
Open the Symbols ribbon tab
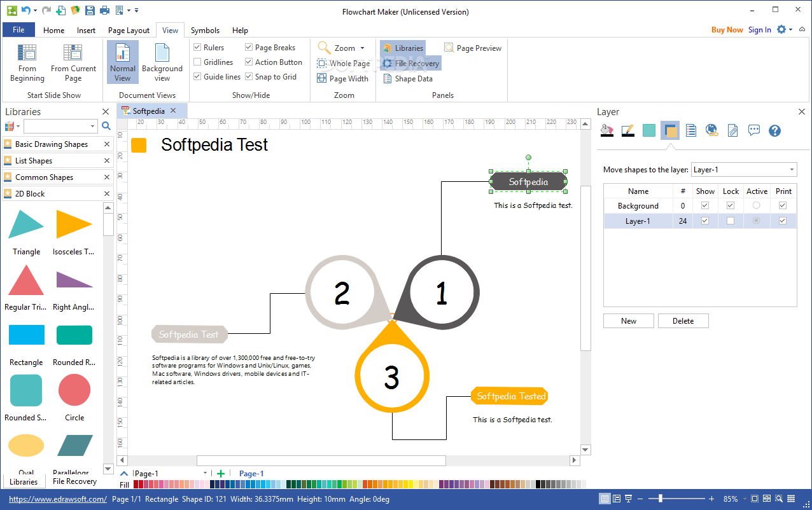205,30
